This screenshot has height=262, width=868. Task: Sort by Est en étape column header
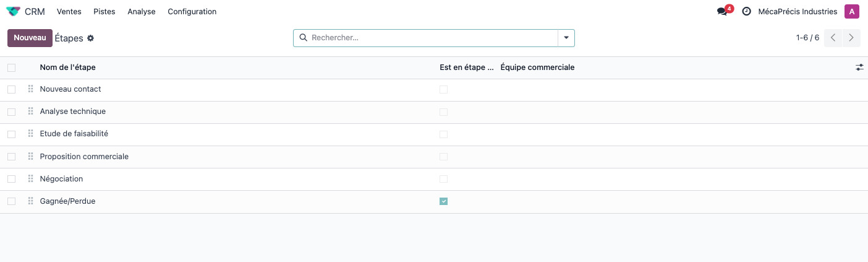coord(467,68)
